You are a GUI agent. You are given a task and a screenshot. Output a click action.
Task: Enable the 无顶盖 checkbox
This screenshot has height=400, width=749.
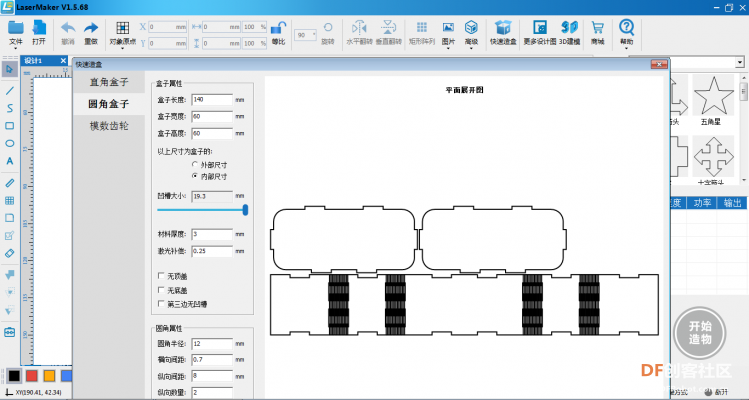point(161,276)
